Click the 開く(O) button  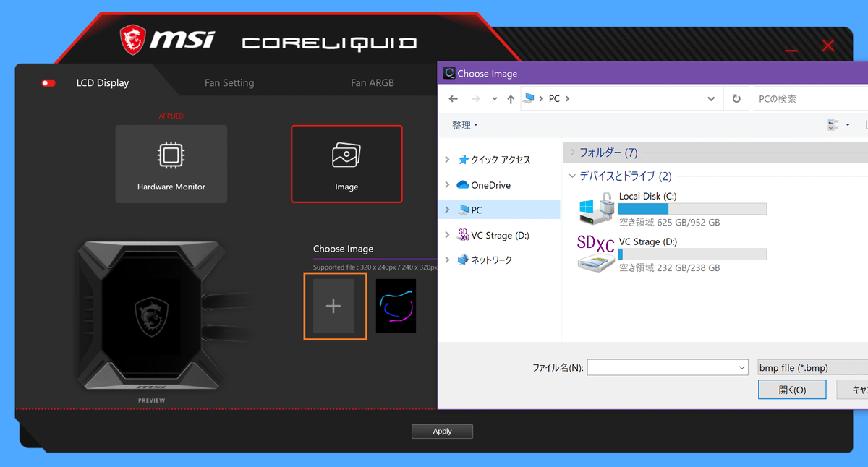792,390
